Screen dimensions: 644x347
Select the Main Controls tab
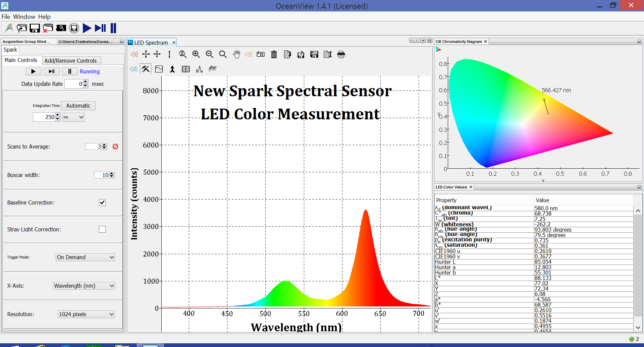tap(21, 60)
